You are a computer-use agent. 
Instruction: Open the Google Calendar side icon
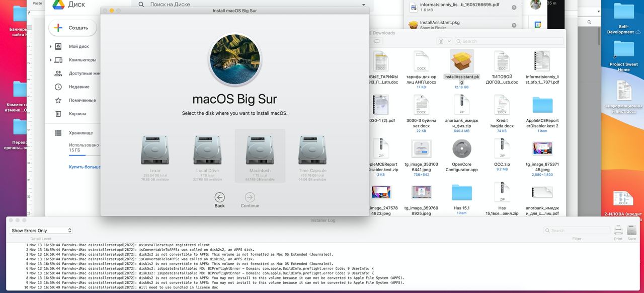click(537, 24)
